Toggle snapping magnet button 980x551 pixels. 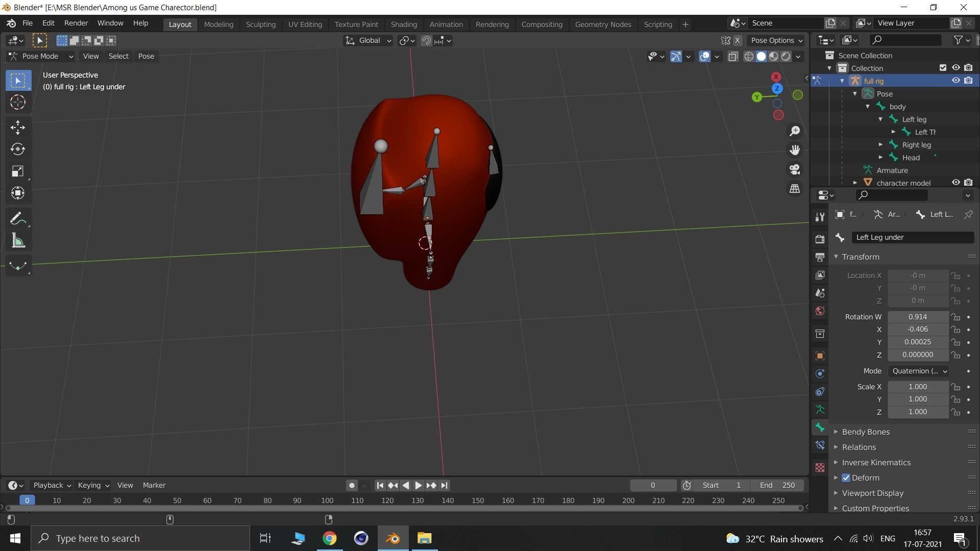(x=426, y=41)
